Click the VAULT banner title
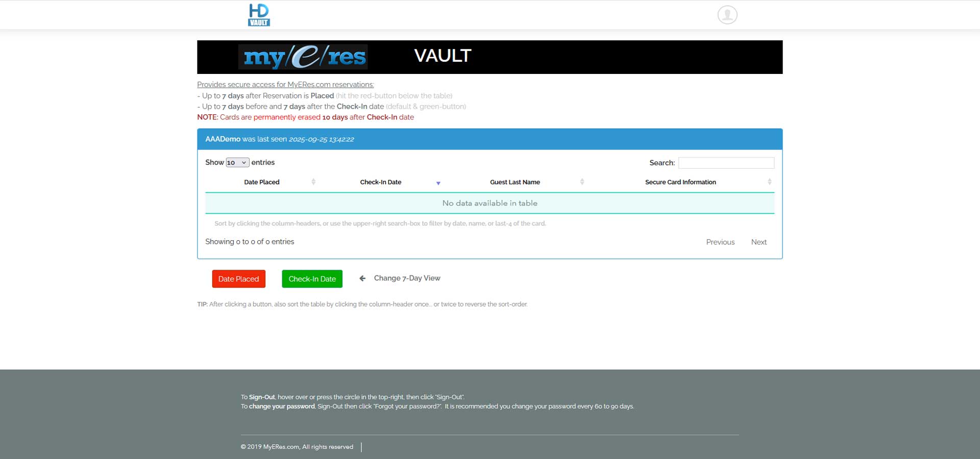This screenshot has height=459, width=980. click(x=443, y=56)
